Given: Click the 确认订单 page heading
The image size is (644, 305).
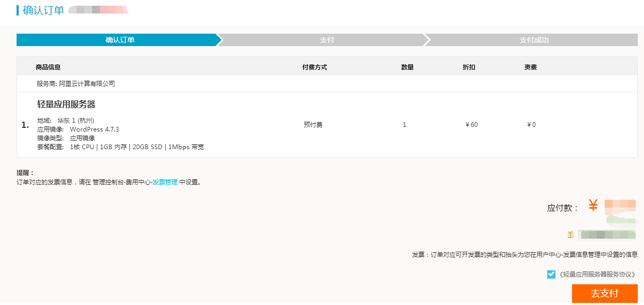Looking at the screenshot, I should (x=43, y=10).
